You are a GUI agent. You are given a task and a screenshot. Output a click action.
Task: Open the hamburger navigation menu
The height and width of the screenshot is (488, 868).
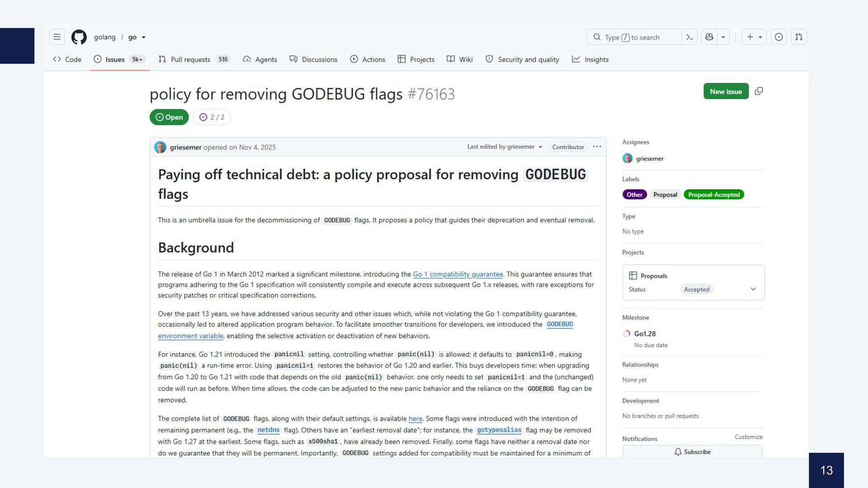[x=57, y=37]
